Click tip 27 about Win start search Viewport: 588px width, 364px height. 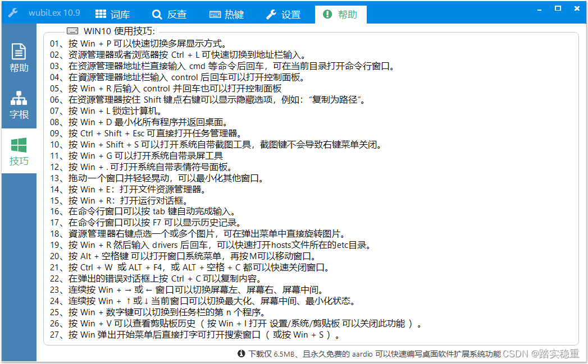(195, 335)
